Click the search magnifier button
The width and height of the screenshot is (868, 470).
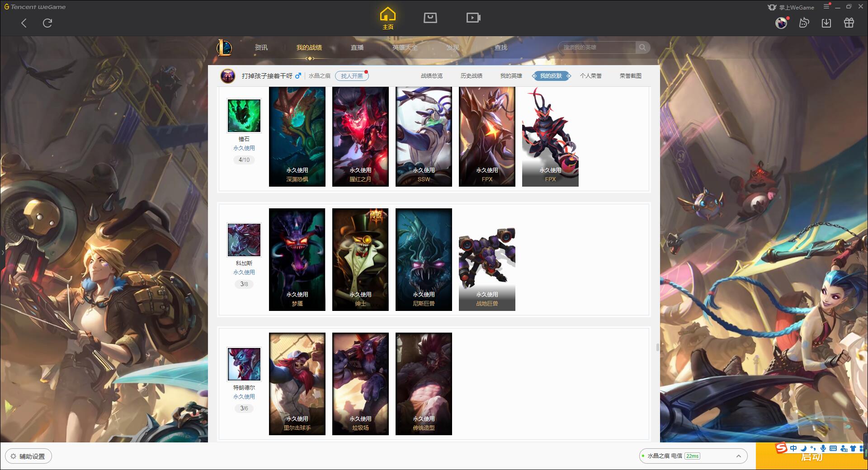642,47
